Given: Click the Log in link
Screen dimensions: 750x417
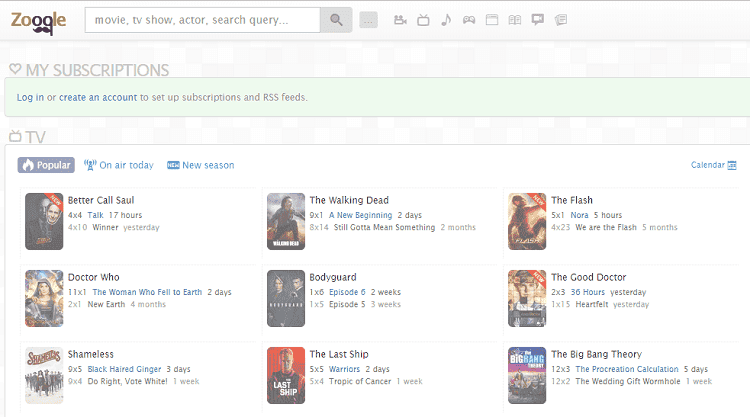Looking at the screenshot, I should tap(30, 97).
